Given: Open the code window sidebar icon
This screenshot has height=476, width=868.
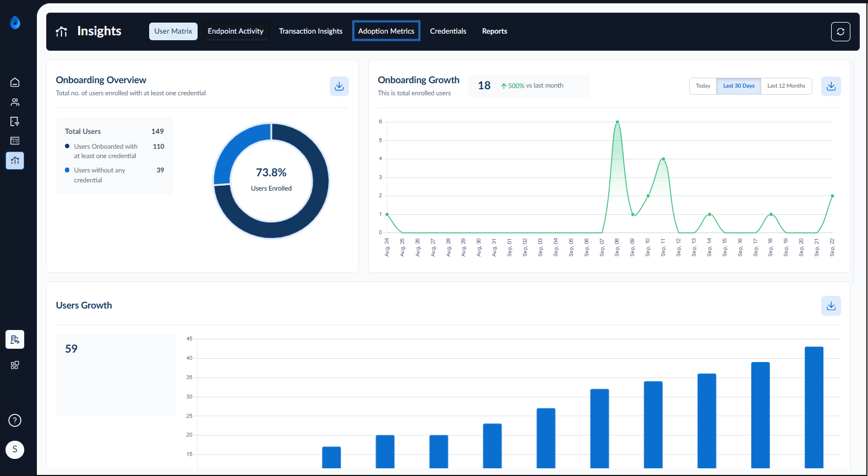Looking at the screenshot, I should [15, 141].
